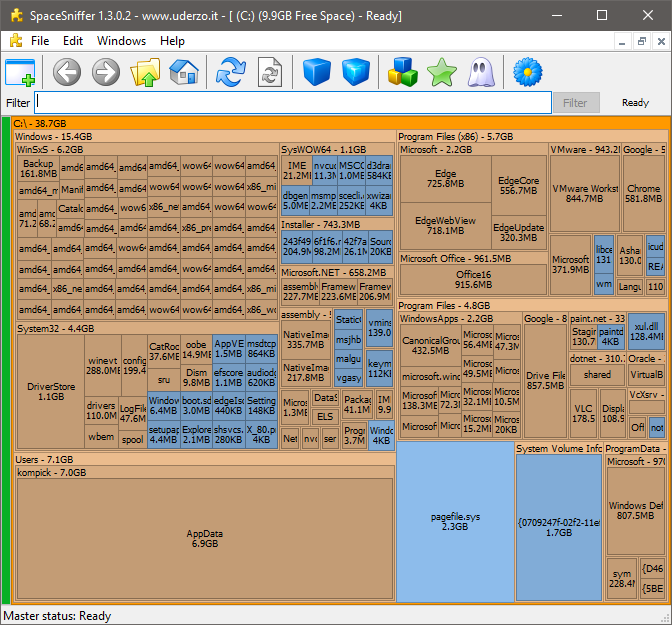
Task: Click the Microsoft Office - 961.5MB header
Action: coord(473,258)
